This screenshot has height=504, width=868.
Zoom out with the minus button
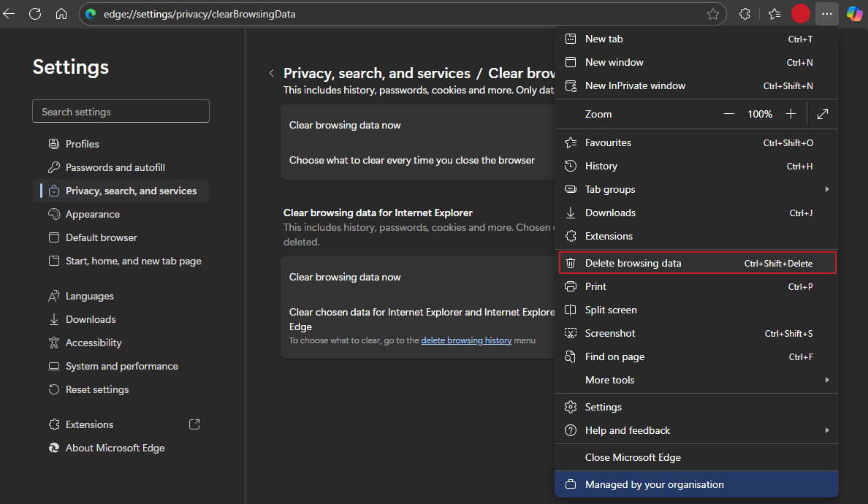(729, 114)
